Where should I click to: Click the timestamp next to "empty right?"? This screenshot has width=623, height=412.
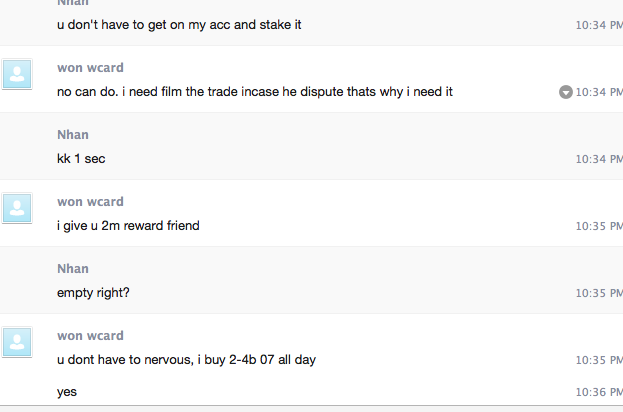599,294
